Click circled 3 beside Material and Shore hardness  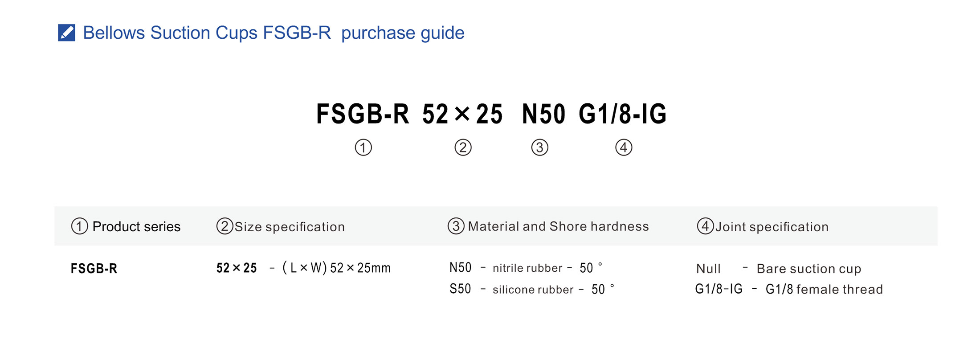(x=456, y=226)
